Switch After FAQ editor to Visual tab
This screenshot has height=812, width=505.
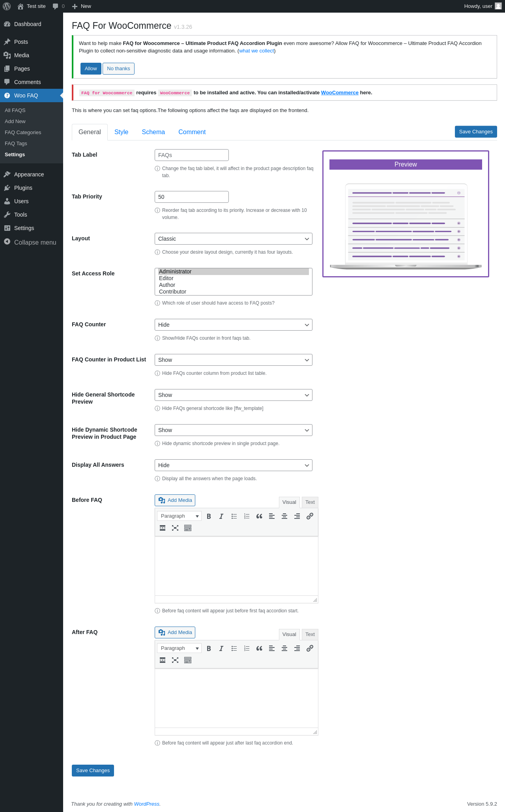289,634
